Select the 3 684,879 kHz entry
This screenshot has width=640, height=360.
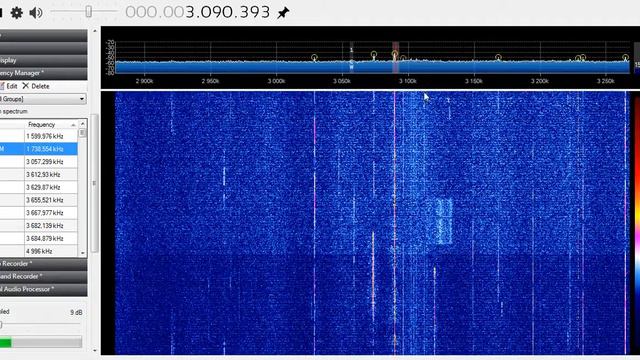pyautogui.click(x=38, y=238)
